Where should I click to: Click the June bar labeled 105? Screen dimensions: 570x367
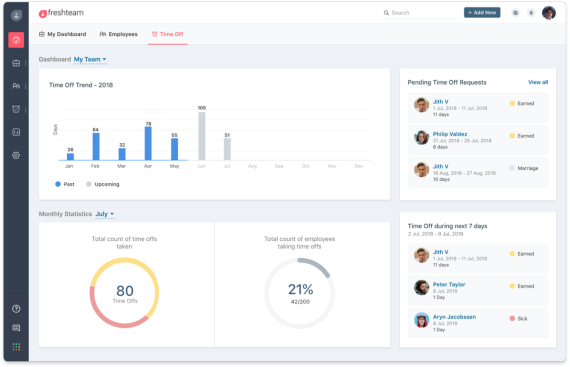(x=202, y=136)
